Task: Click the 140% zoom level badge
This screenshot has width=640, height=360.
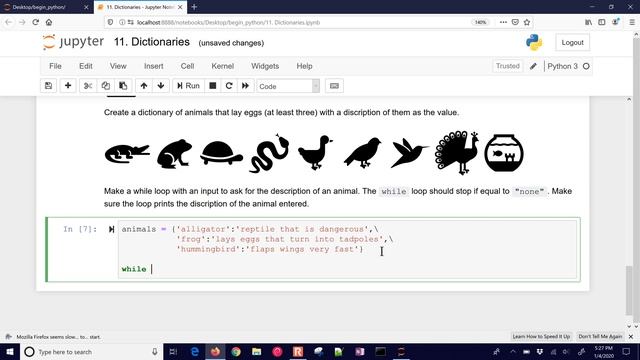Action: (480, 22)
